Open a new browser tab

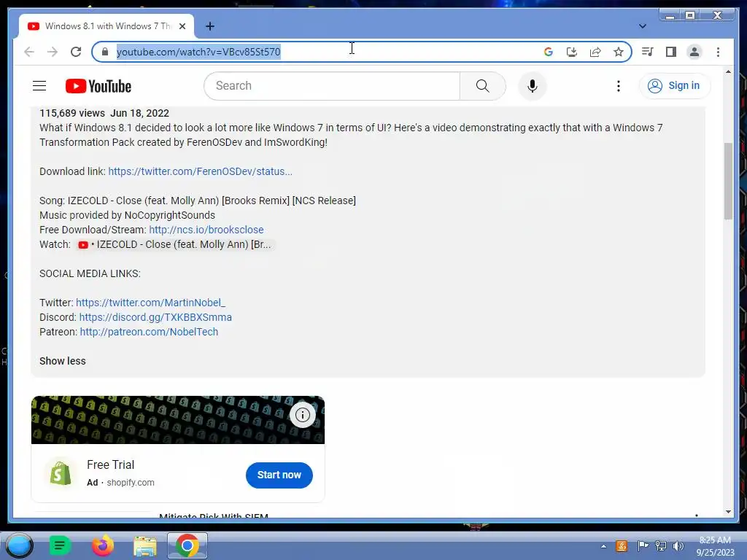pyautogui.click(x=209, y=26)
